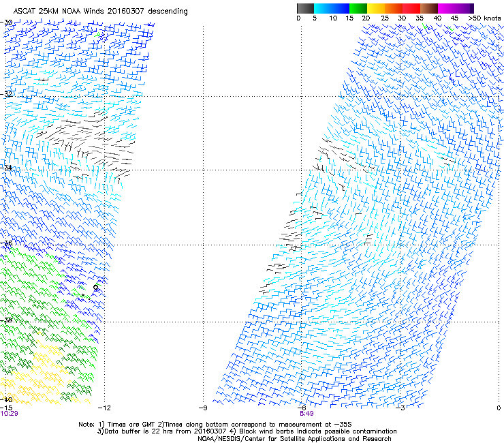The image size is (504, 443).
Task: Click the '-40' latitude axis label
Action: point(6,399)
